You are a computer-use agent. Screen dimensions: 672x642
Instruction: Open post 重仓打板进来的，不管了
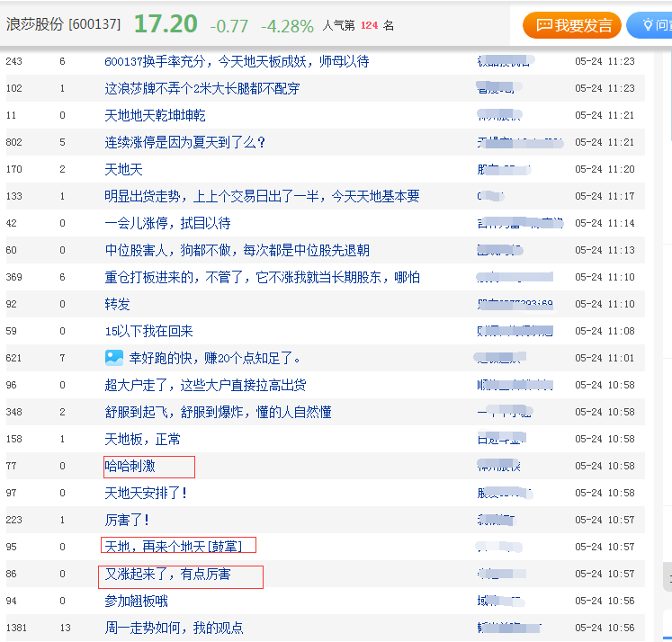point(262,278)
